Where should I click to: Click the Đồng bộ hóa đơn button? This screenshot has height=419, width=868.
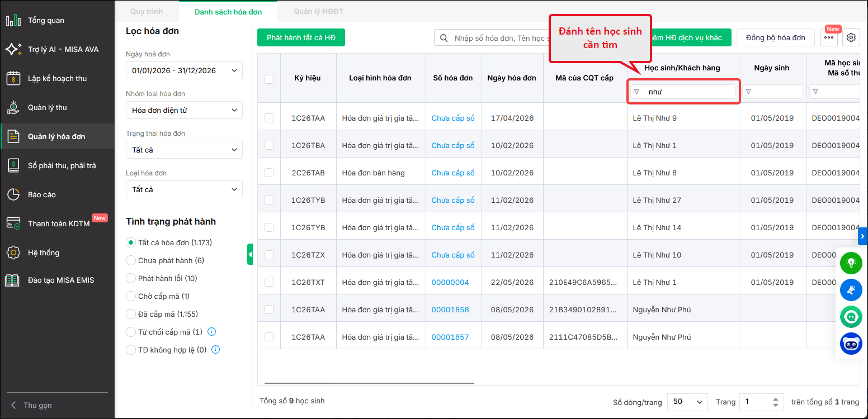click(x=776, y=37)
